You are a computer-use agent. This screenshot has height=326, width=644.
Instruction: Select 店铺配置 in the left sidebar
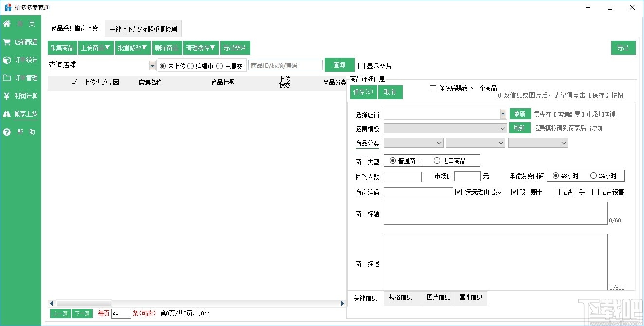(x=20, y=41)
